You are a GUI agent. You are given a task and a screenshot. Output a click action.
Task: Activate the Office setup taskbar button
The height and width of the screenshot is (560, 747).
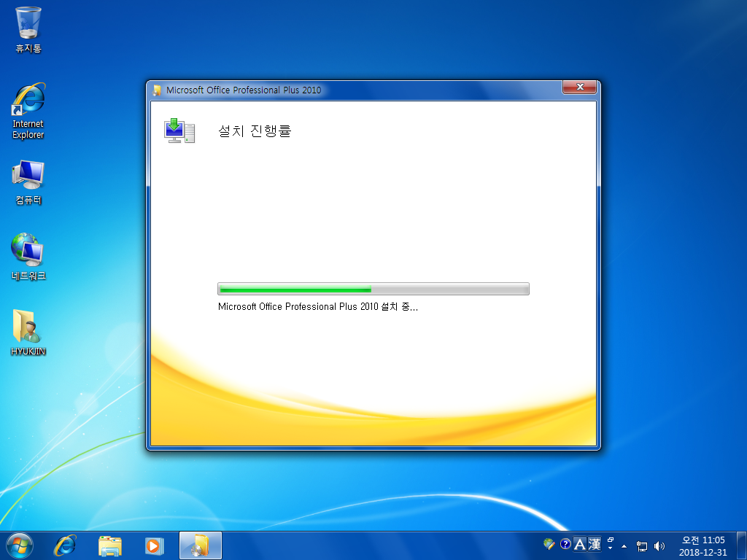point(201,545)
